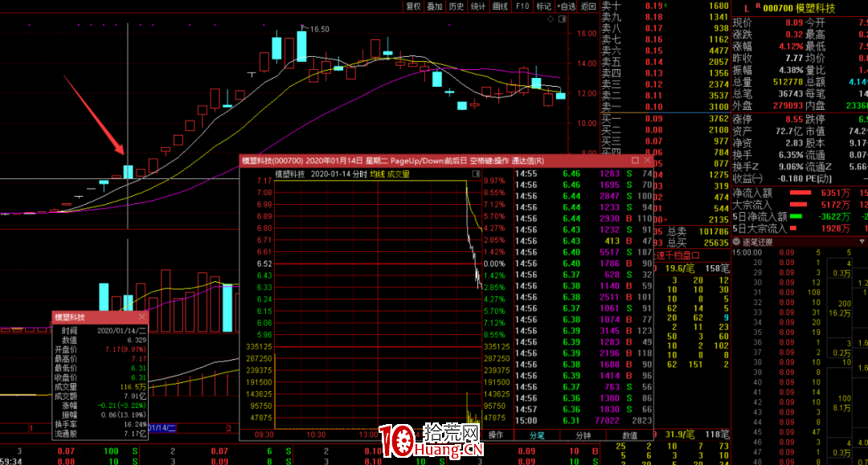Click the 15:00:00 timestamp in 逐笔还原 list
This screenshot has width=868, height=465.
[747, 252]
